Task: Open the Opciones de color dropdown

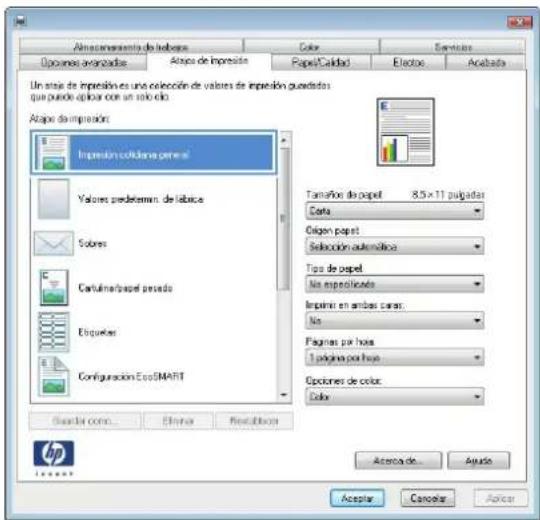Action: point(395,397)
